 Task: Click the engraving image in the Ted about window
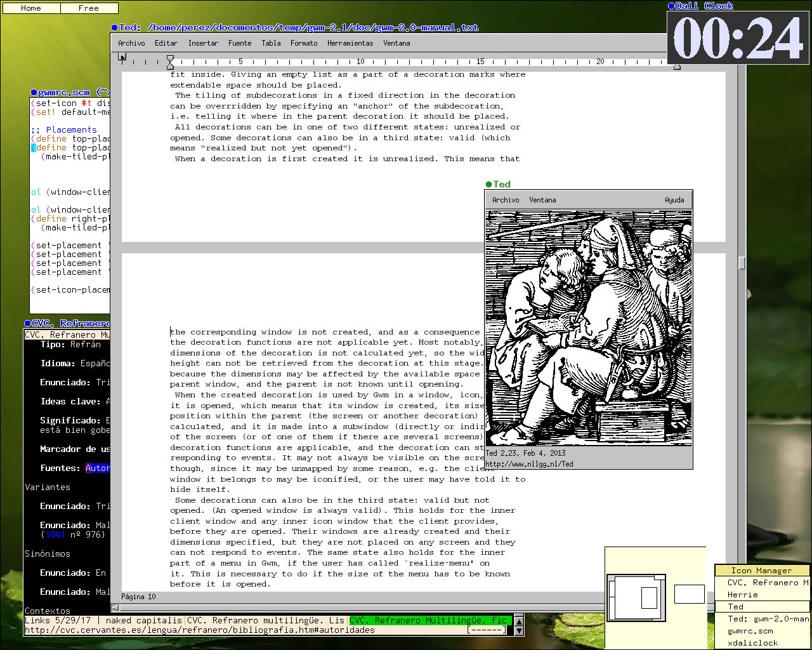point(589,328)
